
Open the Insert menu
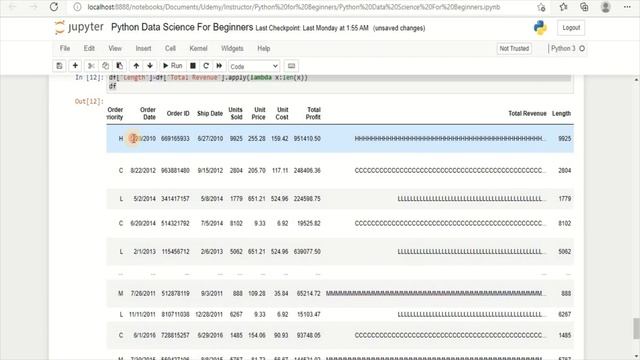coord(143,48)
